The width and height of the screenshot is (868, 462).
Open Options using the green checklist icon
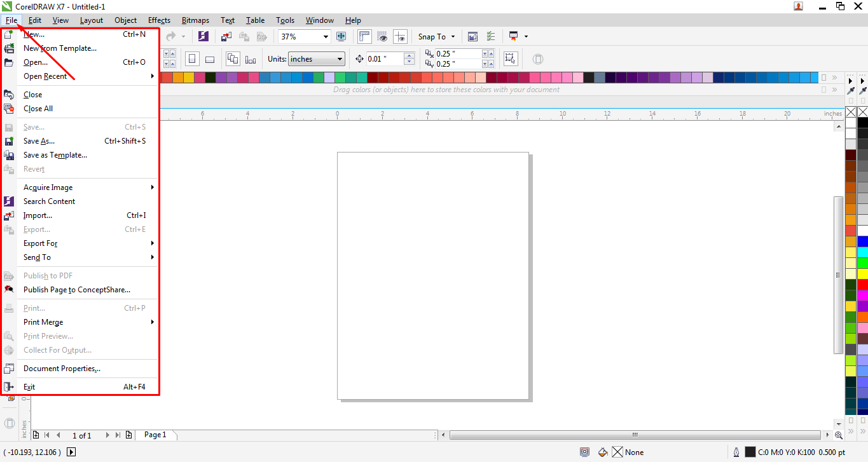point(490,36)
